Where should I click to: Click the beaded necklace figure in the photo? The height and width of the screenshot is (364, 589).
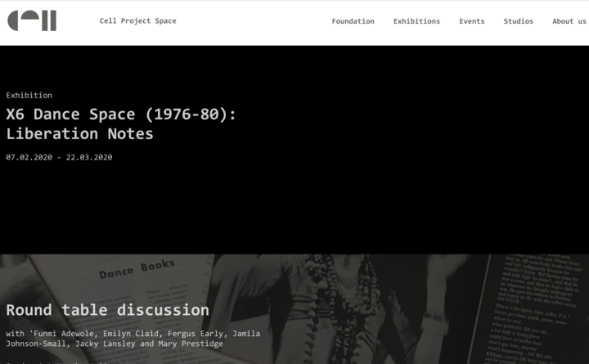click(327, 303)
